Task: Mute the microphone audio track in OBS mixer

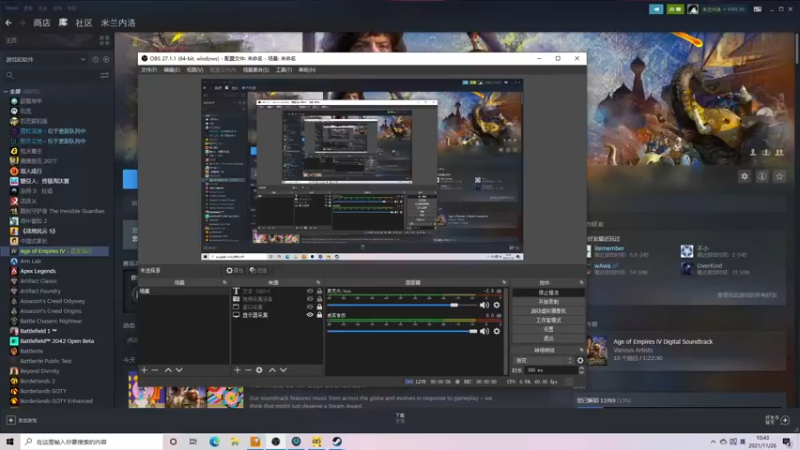Action: 484,305
